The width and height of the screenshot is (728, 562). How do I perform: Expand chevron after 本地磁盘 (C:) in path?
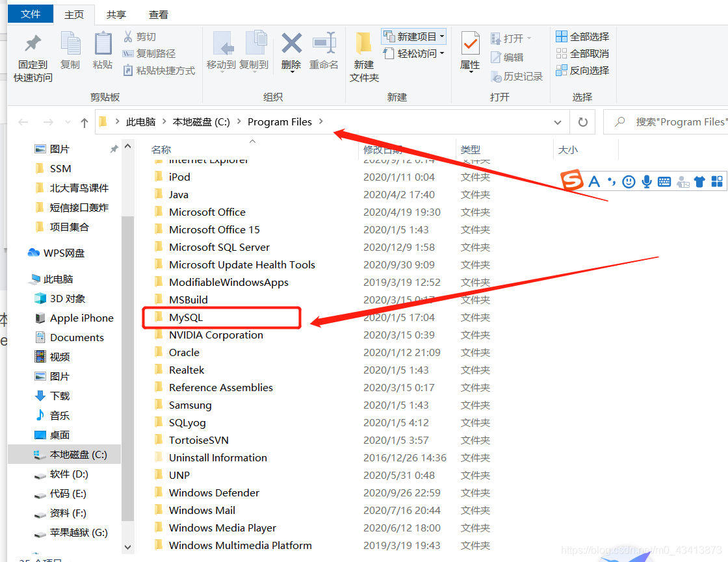(239, 121)
